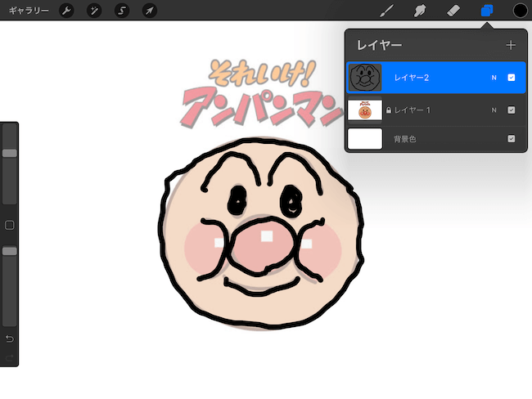Close the Layers panel via layers icon

(x=487, y=11)
